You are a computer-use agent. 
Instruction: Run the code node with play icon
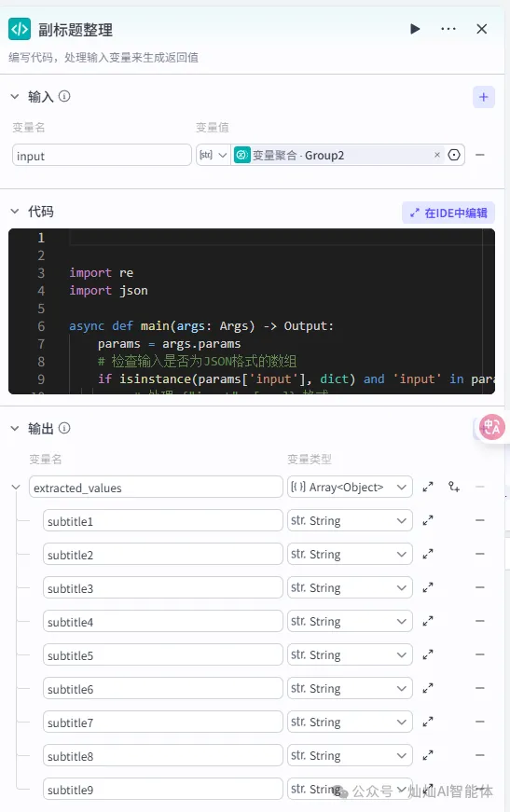[x=415, y=29]
